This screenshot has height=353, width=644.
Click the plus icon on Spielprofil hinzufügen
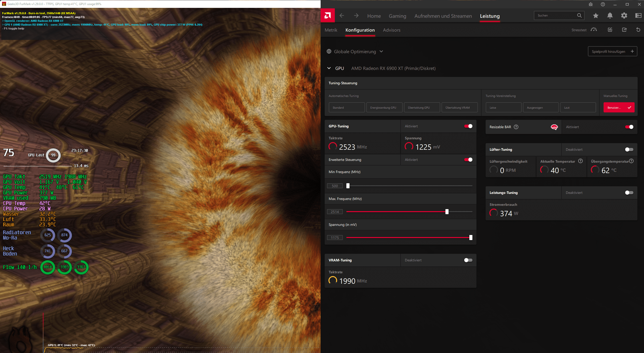632,51
